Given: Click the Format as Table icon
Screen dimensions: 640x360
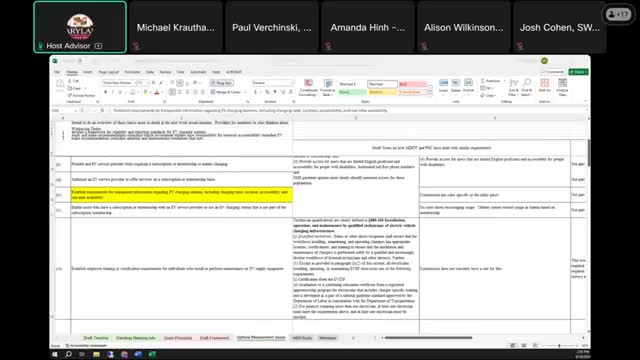Looking at the screenshot, I should click(x=327, y=88).
